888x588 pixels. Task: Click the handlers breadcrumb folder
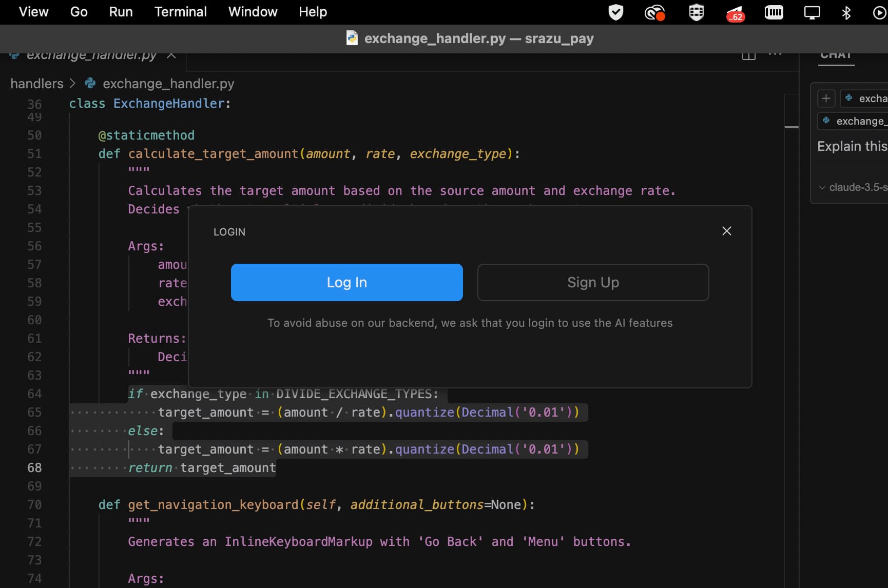pyautogui.click(x=37, y=84)
